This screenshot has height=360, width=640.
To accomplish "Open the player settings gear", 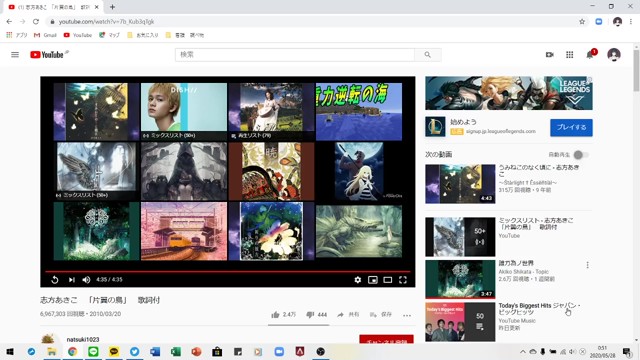I will click(358, 280).
